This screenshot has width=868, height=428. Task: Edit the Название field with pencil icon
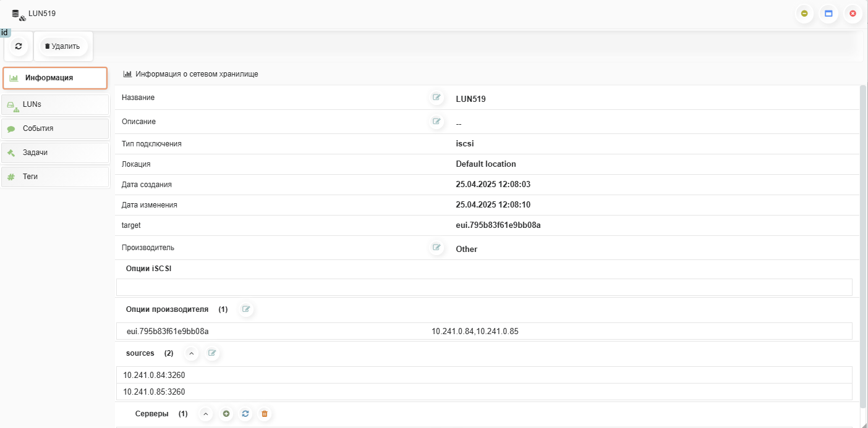(437, 98)
